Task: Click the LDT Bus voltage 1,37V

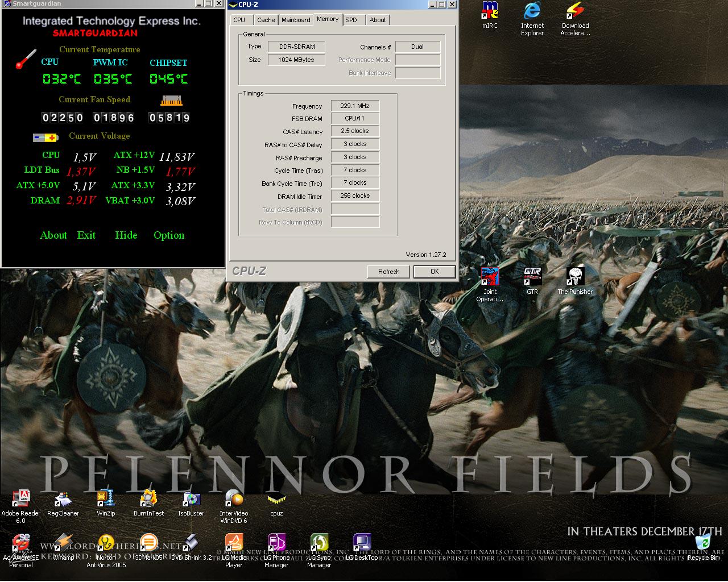Action: [81, 172]
